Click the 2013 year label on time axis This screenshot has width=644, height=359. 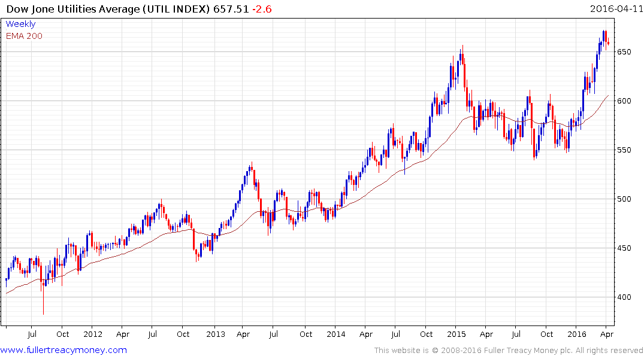pos(215,334)
